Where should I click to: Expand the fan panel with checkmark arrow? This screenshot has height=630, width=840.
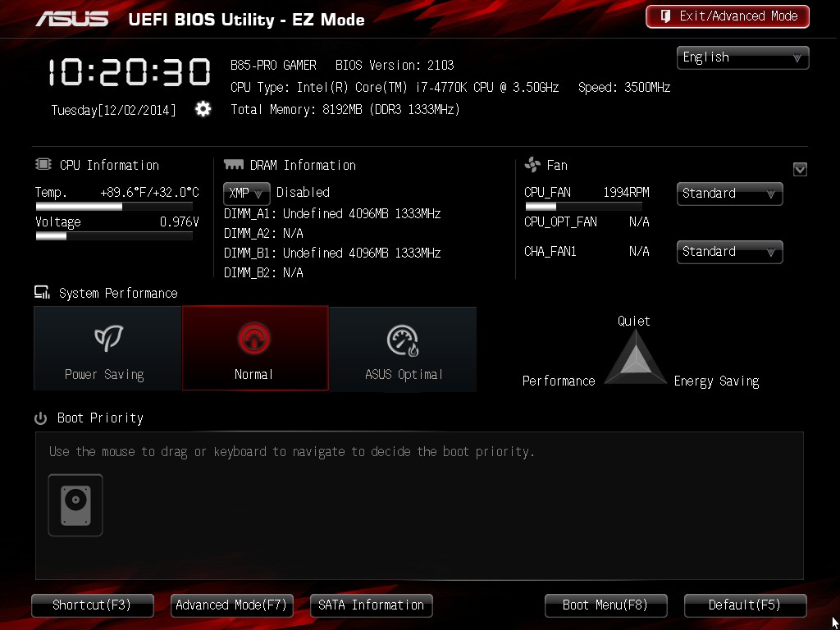(800, 169)
